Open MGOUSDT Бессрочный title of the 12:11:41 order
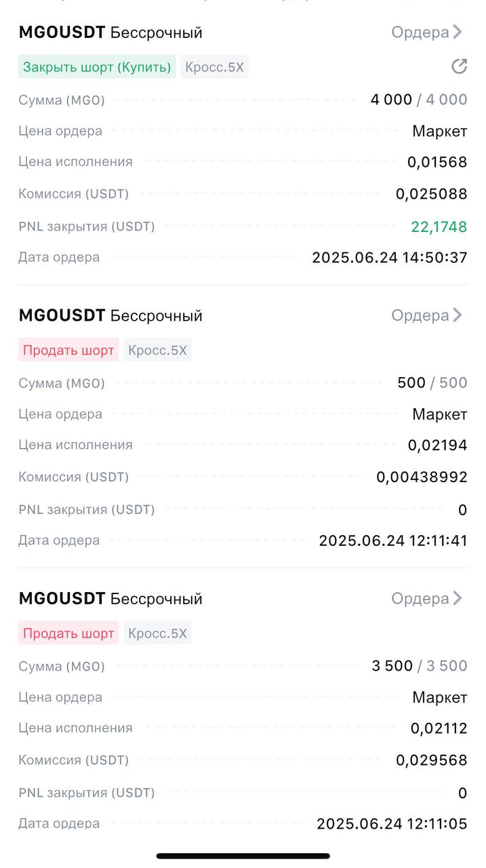The height and width of the screenshot is (868, 486). [x=110, y=315]
